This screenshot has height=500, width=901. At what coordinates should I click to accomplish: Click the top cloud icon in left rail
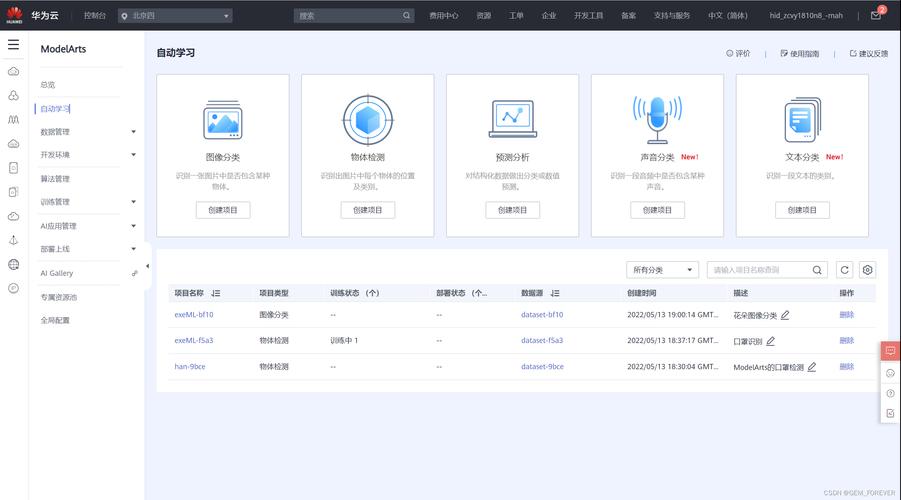coord(14,71)
